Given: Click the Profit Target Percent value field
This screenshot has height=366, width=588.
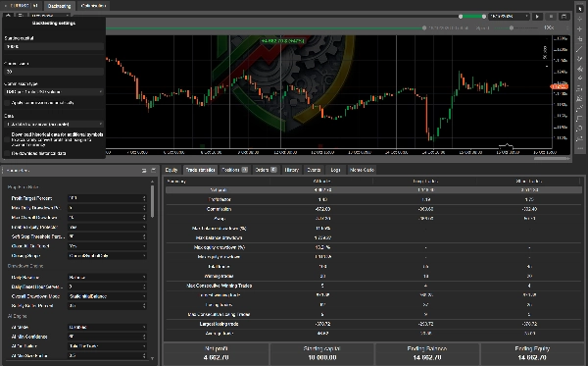Looking at the screenshot, I should [x=107, y=198].
